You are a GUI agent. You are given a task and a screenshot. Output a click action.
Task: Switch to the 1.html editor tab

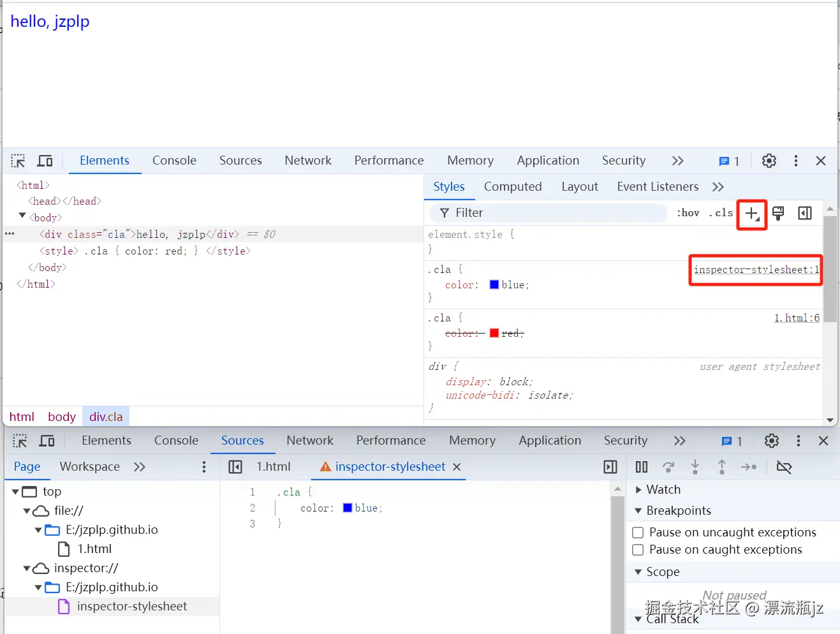click(274, 467)
